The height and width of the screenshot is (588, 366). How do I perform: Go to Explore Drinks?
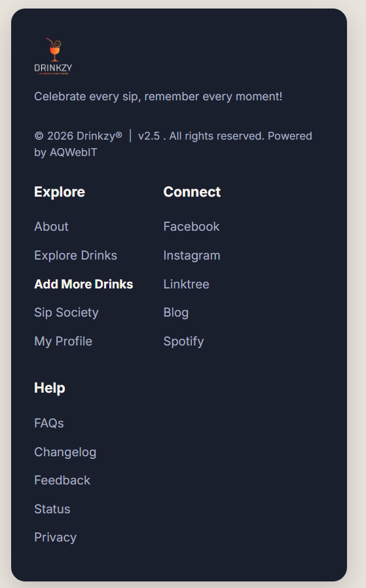[76, 256]
